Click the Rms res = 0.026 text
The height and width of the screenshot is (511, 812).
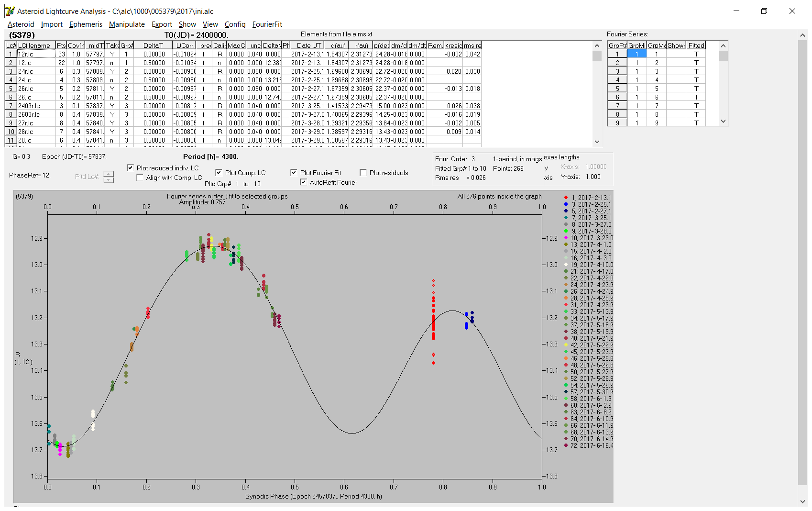coord(460,178)
